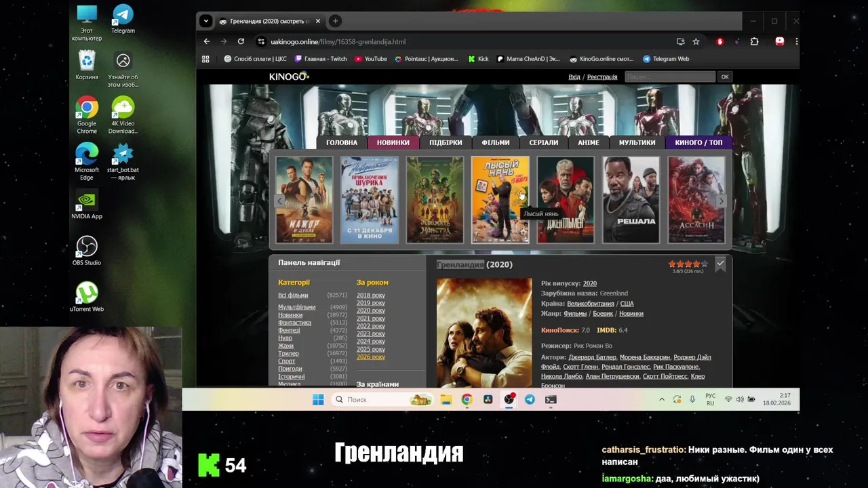Toggle the bookmark checkmark on film
This screenshot has height=488, width=868.
tap(720, 263)
